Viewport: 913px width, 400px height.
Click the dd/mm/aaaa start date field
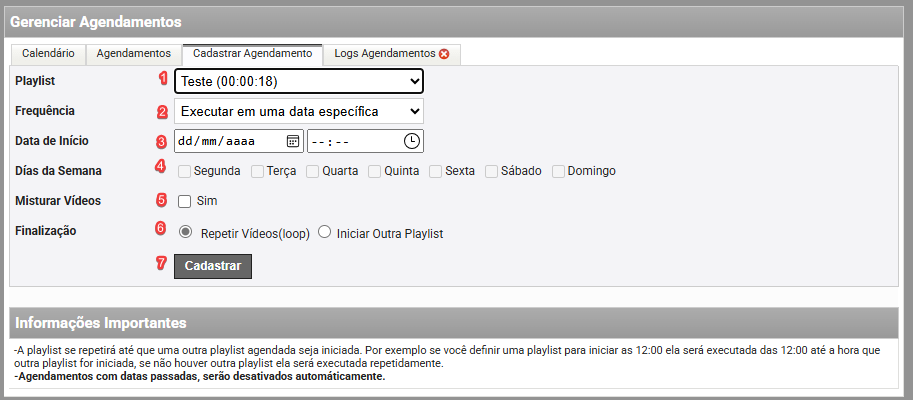click(228, 141)
